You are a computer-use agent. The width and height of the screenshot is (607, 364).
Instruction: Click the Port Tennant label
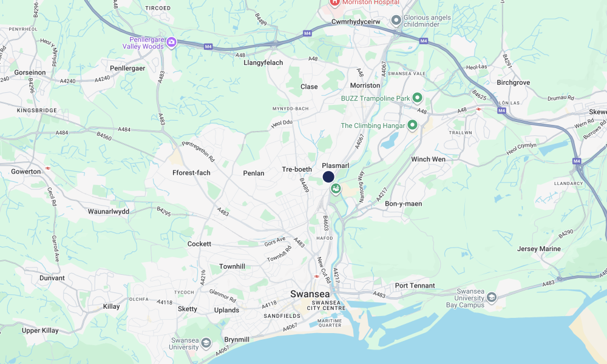(415, 286)
